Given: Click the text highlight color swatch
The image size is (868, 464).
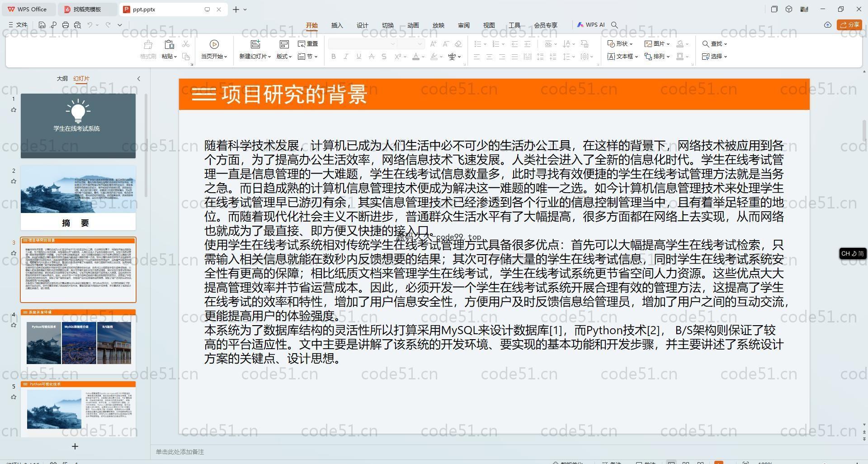Looking at the screenshot, I should (x=434, y=57).
